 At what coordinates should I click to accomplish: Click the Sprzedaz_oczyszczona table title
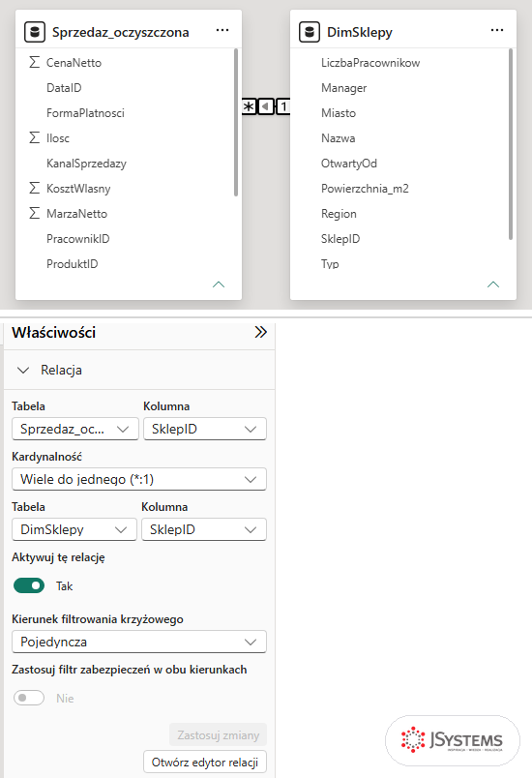[121, 32]
